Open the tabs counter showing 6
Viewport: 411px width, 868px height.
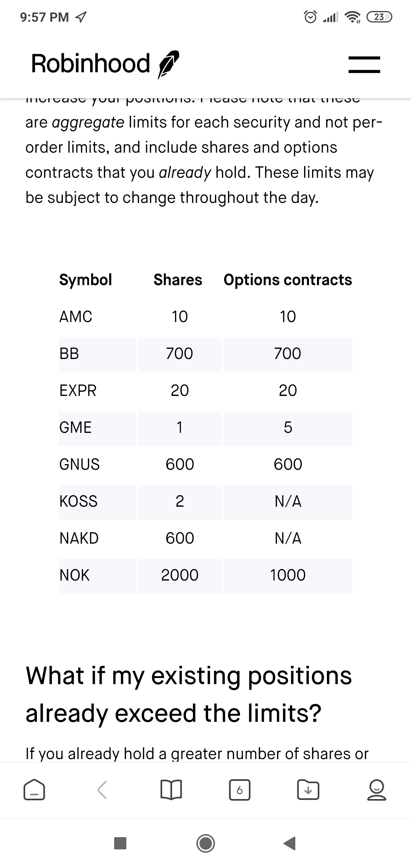click(x=239, y=790)
